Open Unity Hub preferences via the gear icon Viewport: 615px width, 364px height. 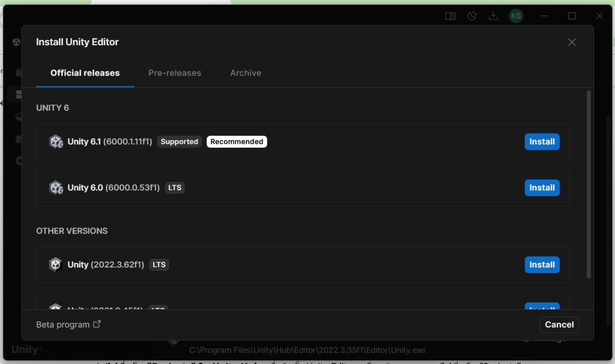[19, 161]
